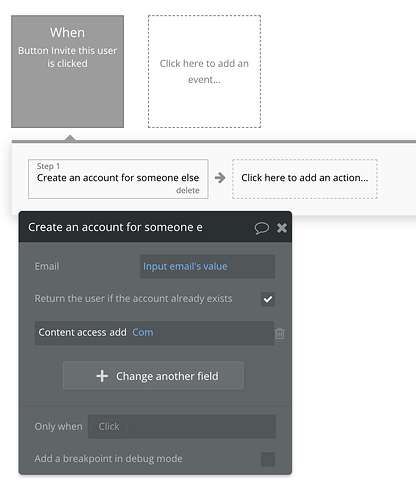Enable Add a breakpoint in debug mode
This screenshot has height=499, width=416.
coord(268,459)
